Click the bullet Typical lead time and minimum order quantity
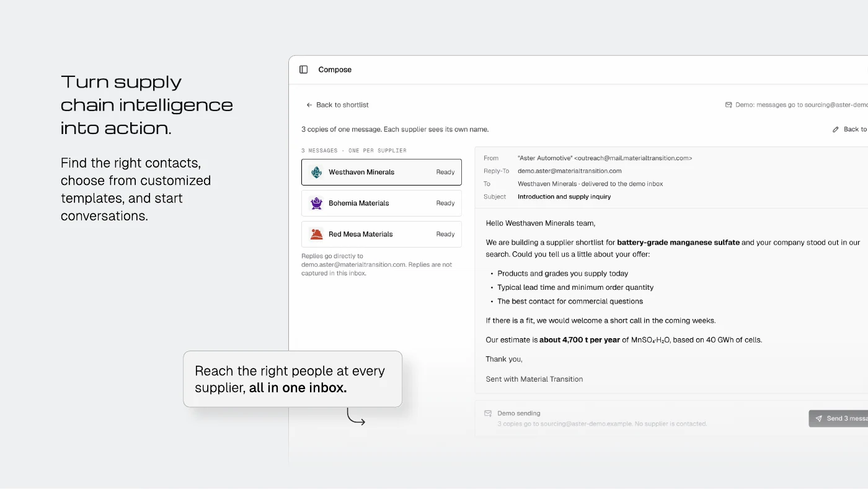Screen dimensions: 868x489 tap(575, 287)
